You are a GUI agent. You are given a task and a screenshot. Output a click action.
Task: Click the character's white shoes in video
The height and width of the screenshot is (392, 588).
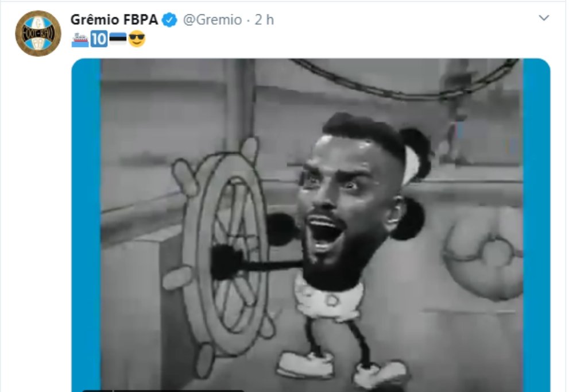coord(343,367)
